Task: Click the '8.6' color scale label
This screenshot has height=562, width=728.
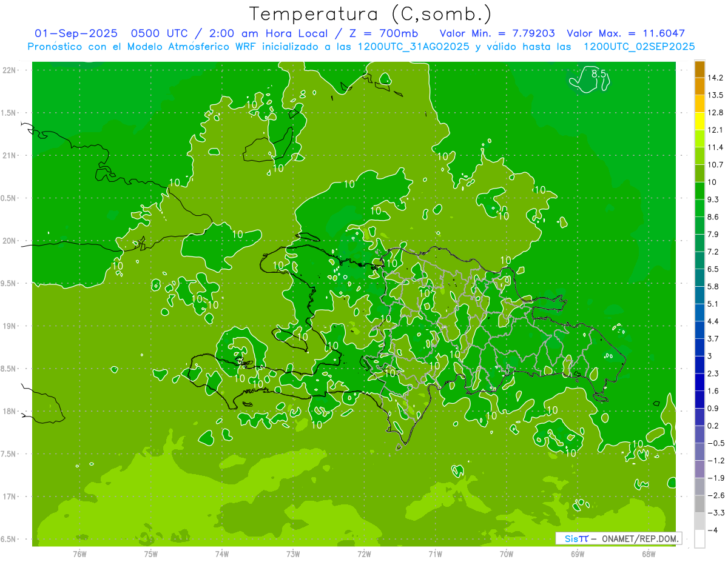Action: (x=713, y=217)
